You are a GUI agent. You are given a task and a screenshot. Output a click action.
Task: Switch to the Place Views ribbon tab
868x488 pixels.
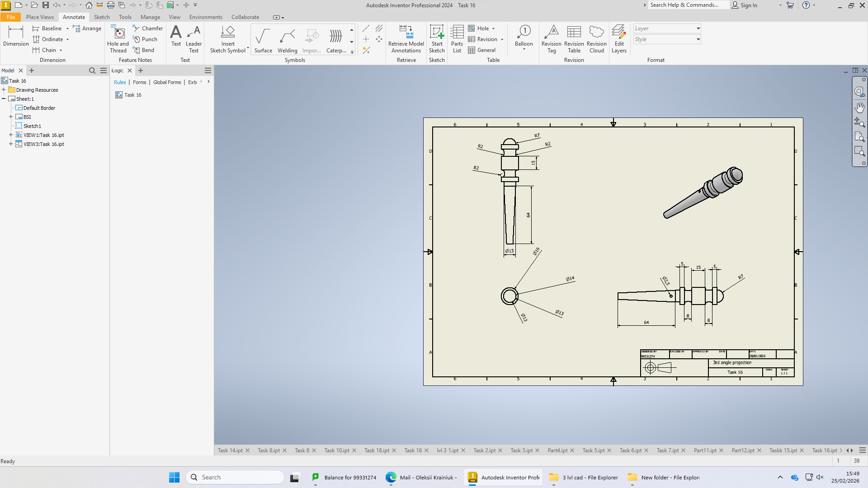[40, 17]
